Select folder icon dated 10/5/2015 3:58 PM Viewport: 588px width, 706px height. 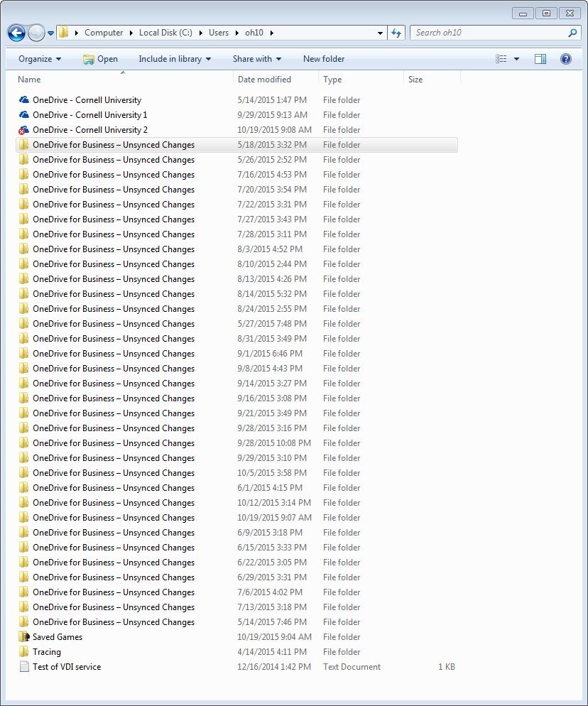click(x=24, y=472)
